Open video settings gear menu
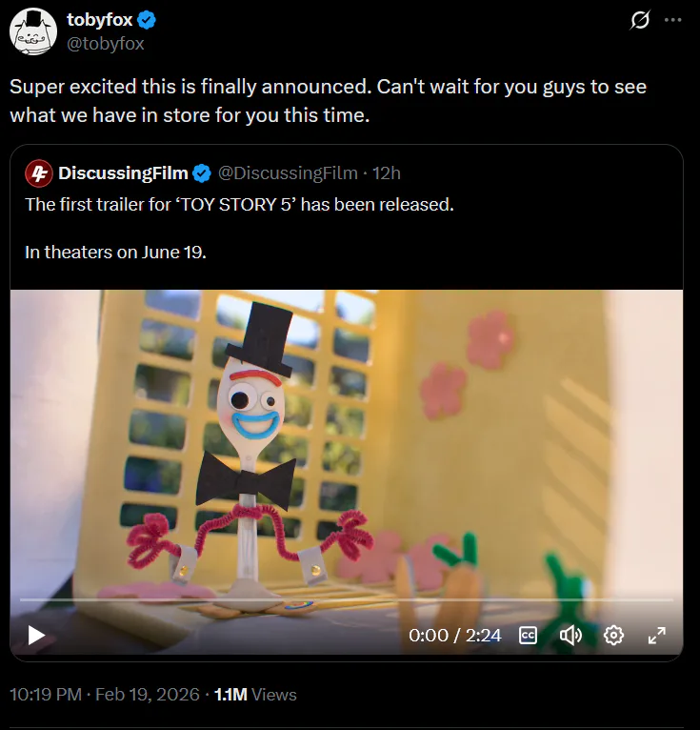 (x=613, y=635)
